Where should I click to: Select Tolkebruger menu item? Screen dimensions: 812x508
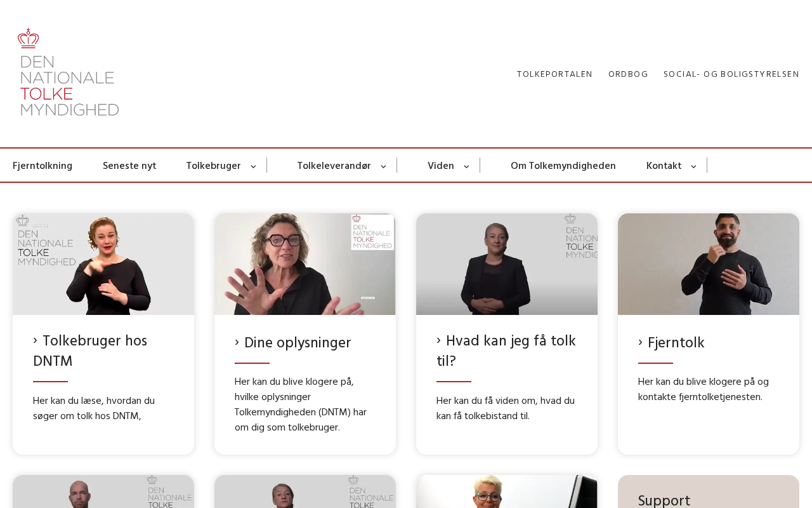(x=214, y=166)
